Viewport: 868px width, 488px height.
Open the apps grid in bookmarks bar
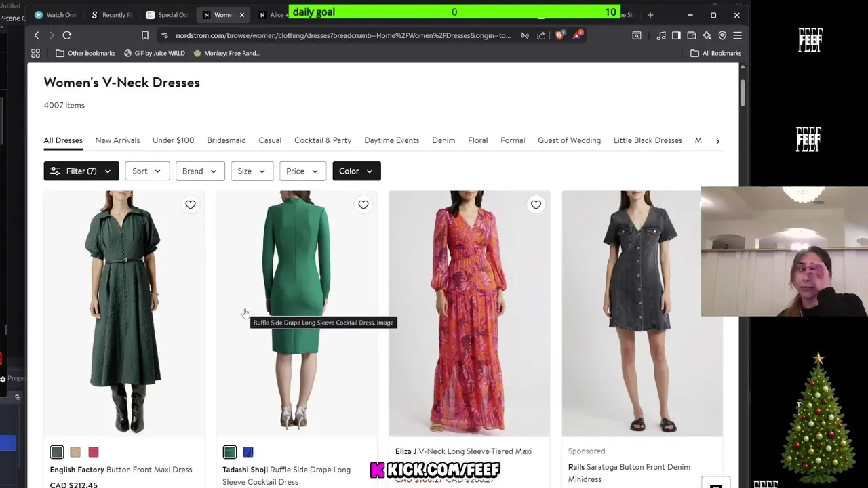tap(36, 53)
